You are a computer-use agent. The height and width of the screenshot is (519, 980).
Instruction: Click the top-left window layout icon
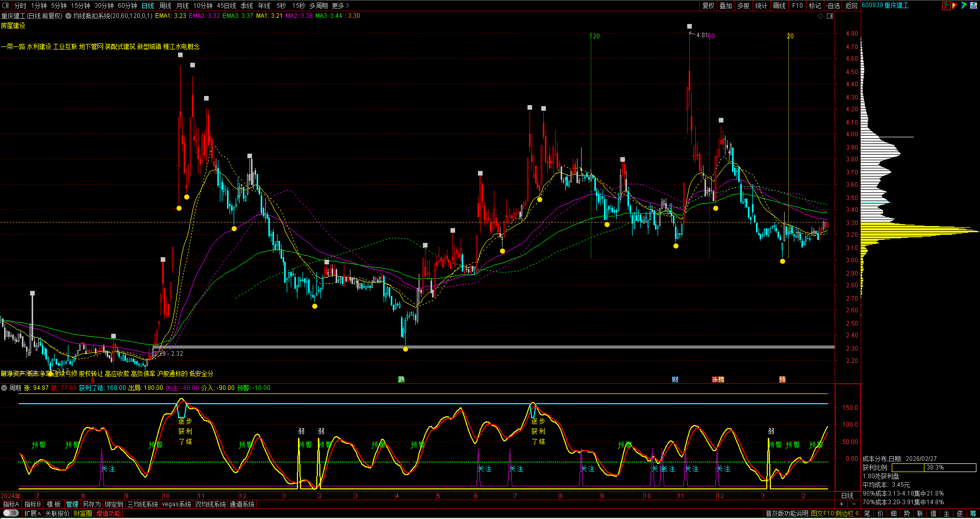coord(6,6)
